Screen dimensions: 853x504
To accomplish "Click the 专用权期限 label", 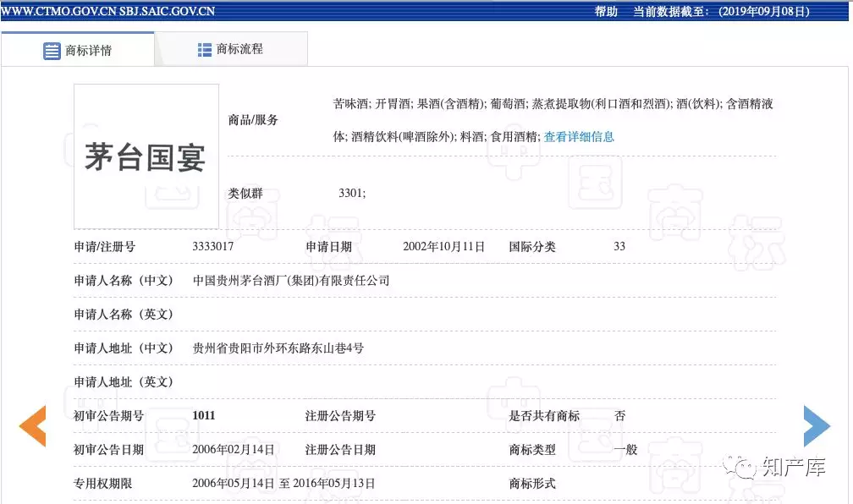I will (x=103, y=484).
